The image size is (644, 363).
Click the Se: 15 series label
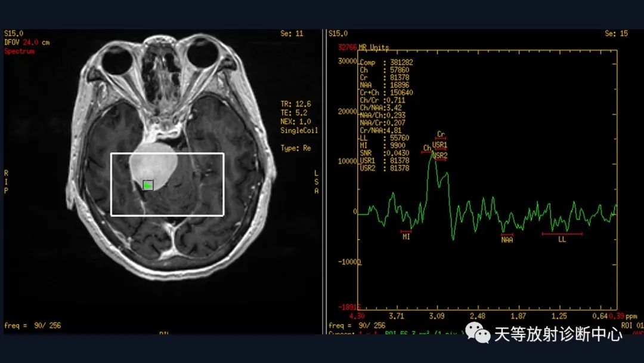[x=616, y=33]
